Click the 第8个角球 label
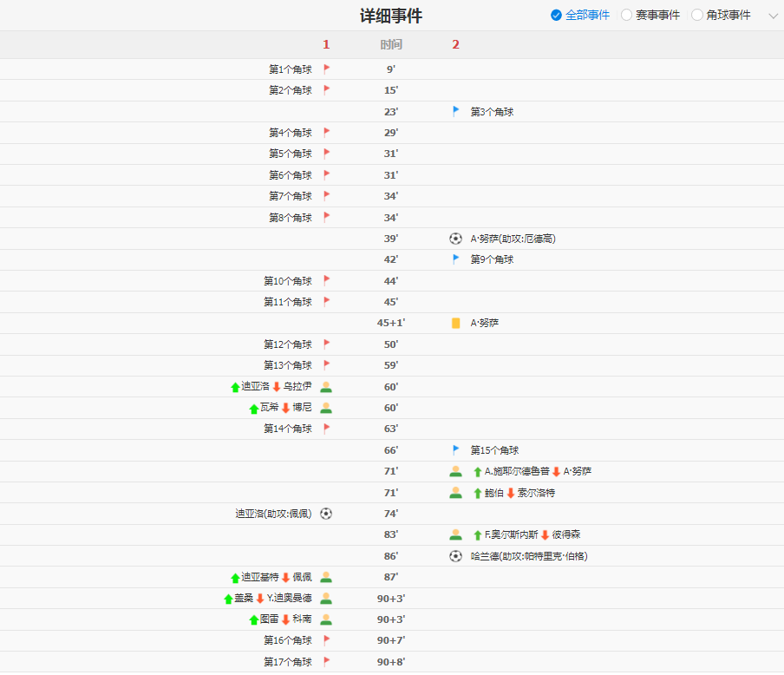This screenshot has height=675, width=784. 291,217
